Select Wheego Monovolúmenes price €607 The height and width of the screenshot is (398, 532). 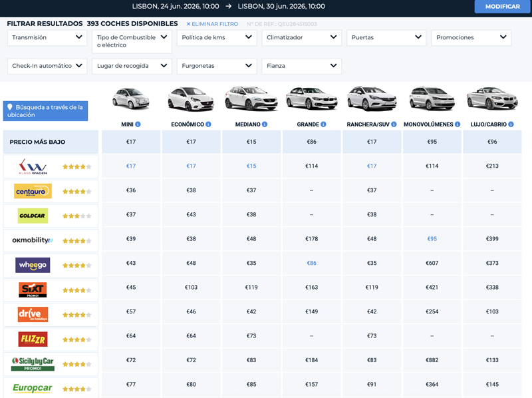[x=432, y=263]
